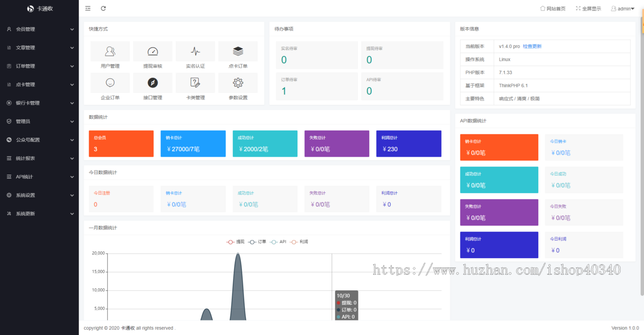This screenshot has width=644, height=335.
Task: Click the WeChat icon beside 公众号配置
Action: tap(9, 140)
